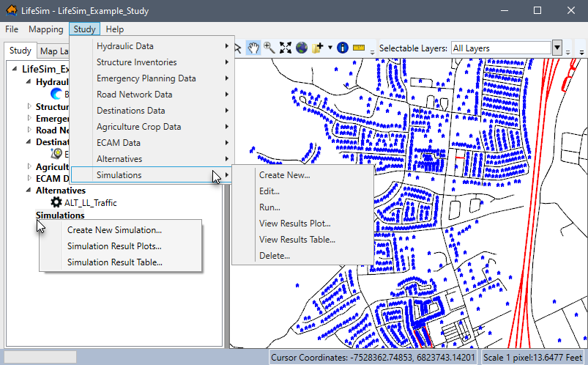
Task: Open overflow arrow after Selectable Layers box
Action: click(567, 53)
